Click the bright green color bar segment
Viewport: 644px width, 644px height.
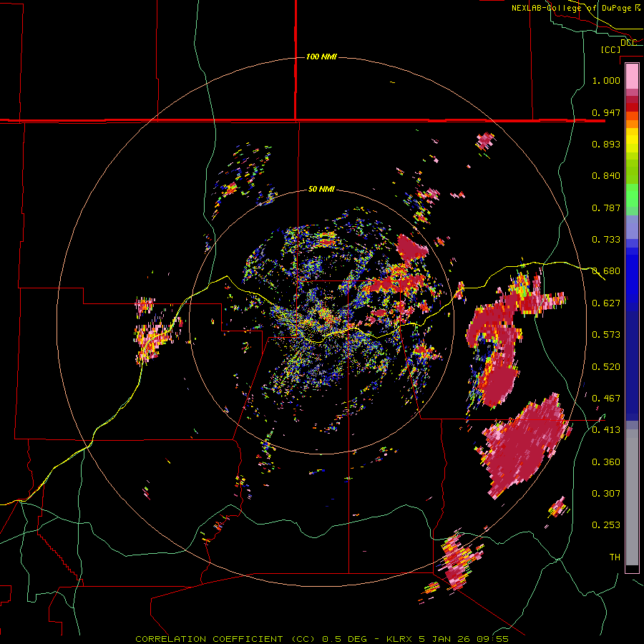coord(632,195)
